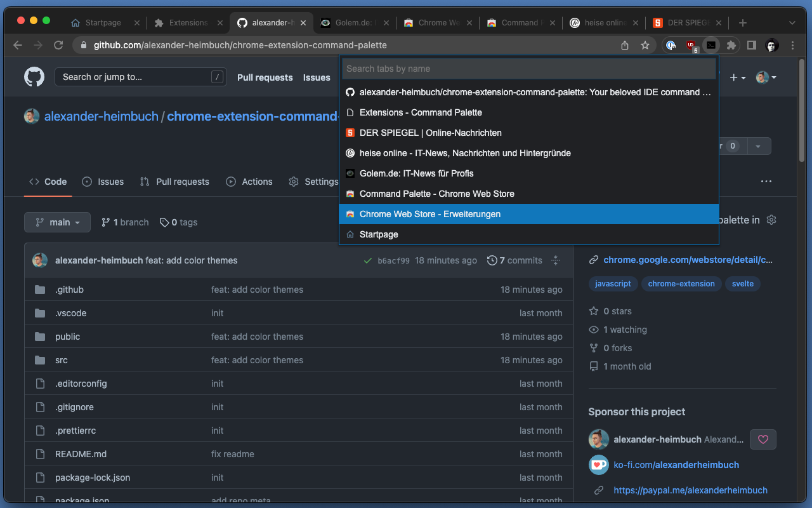Screen dimensions: 812x508
Task: Click commit hash b6acf99
Action: 393,260
